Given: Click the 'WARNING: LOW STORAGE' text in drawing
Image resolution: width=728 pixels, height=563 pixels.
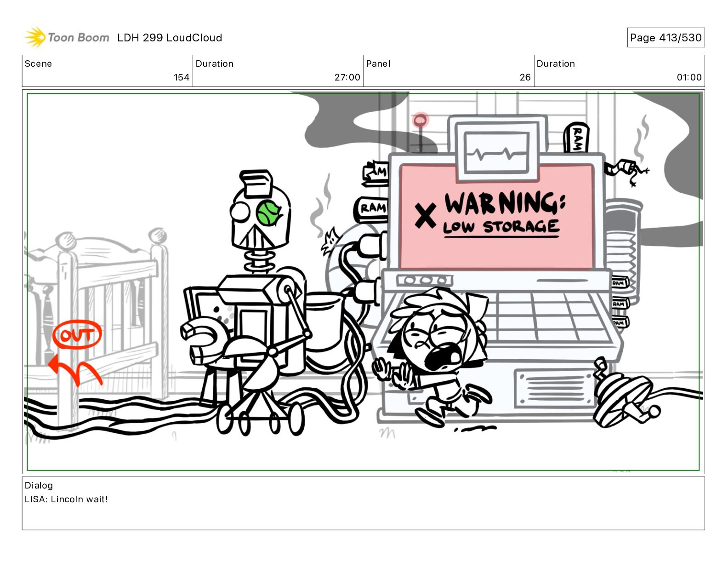Looking at the screenshot, I should (x=504, y=214).
